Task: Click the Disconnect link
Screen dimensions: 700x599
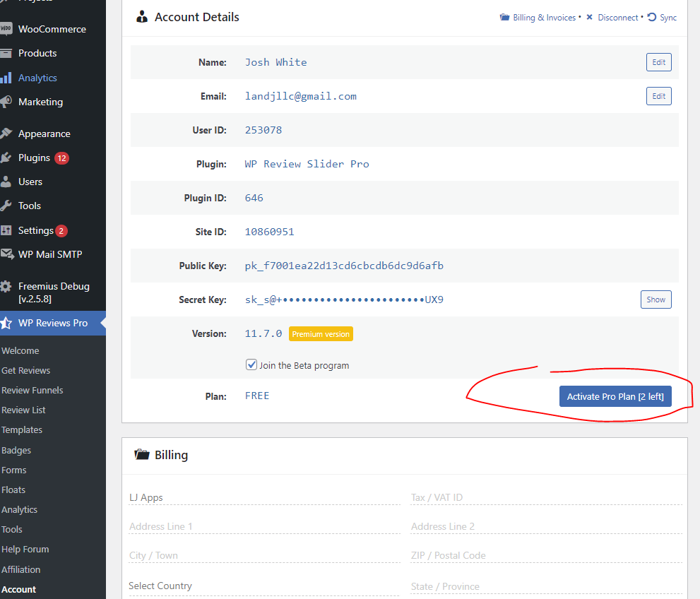Action: pyautogui.click(x=618, y=18)
